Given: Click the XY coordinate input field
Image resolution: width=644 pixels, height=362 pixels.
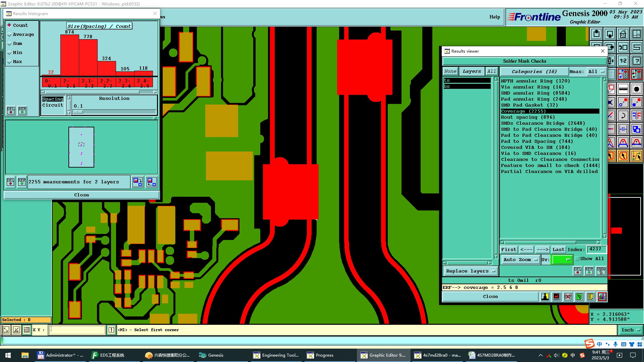Looking at the screenshot, I should coord(77,330).
